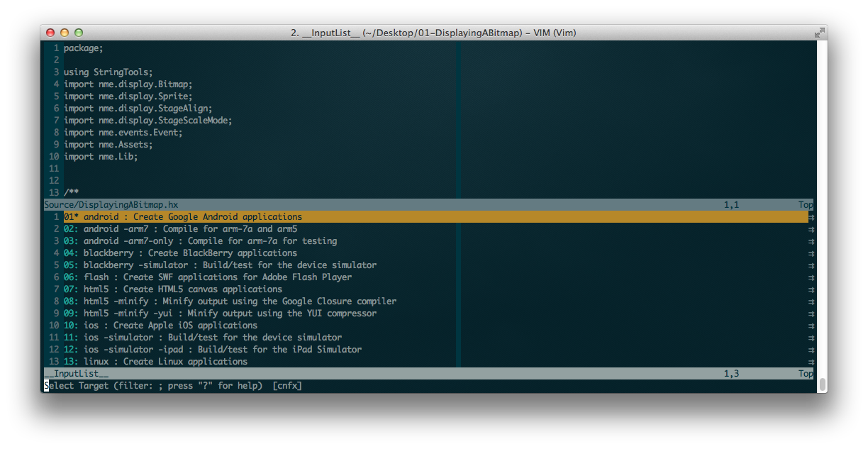Click the '1,3' cursor position in InputList status
Viewport: 868px width, 449px height.
click(731, 374)
